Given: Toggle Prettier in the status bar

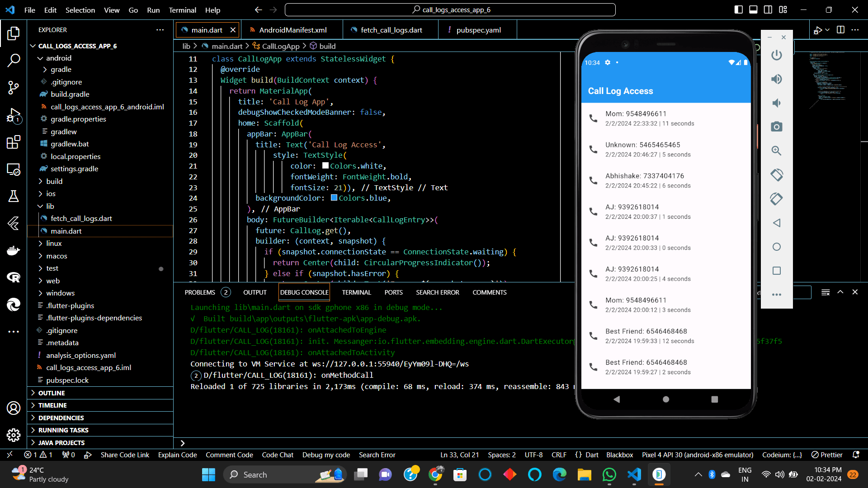Looking at the screenshot, I should [827, 455].
